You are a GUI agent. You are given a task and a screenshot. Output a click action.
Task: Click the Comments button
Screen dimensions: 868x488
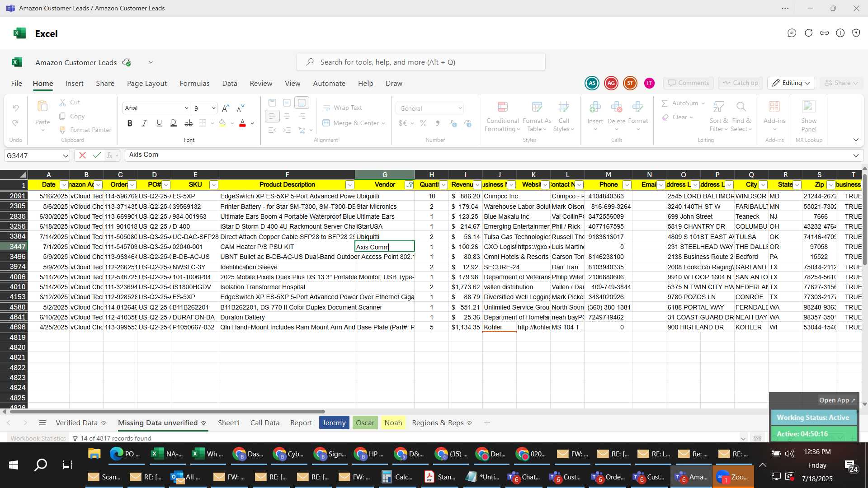(689, 83)
